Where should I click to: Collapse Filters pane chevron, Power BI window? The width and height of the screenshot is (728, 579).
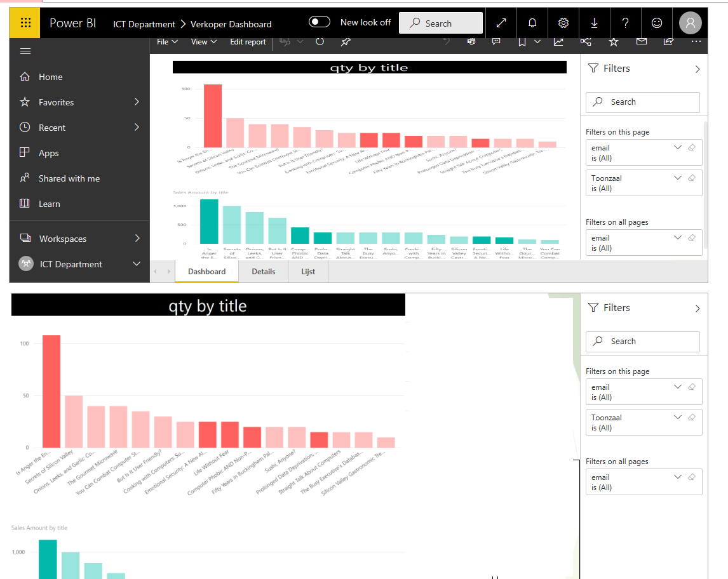(698, 69)
